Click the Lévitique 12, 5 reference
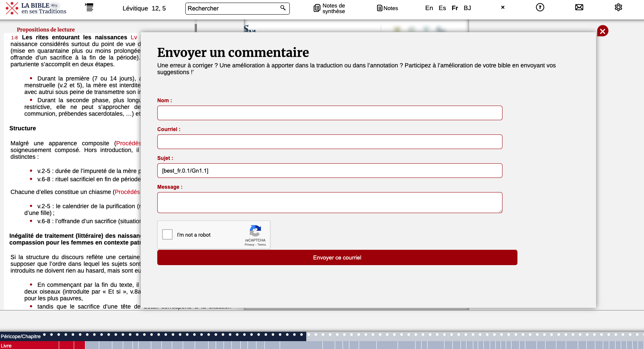This screenshot has height=349, width=644. [x=144, y=8]
